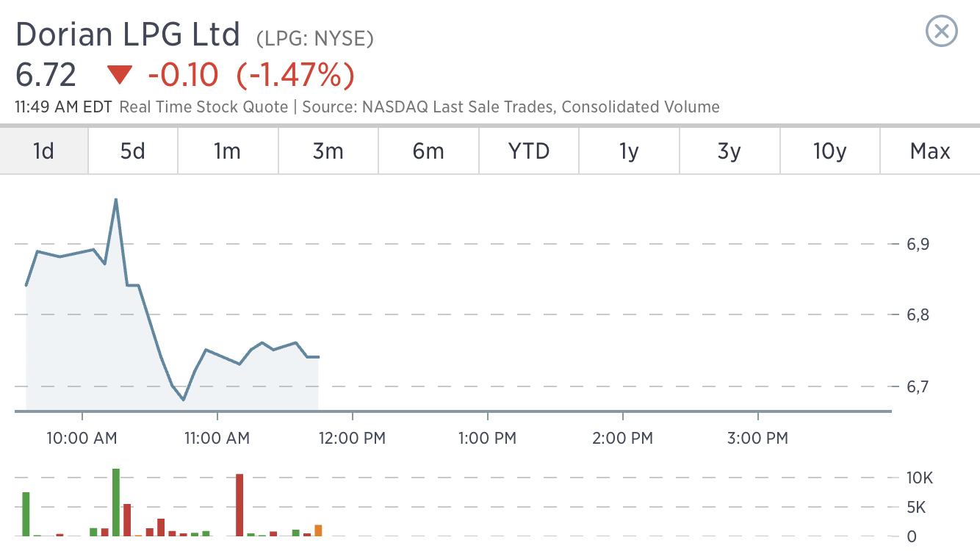Choose the 1y chart range
Screen dimensions: 980x551
coord(629,151)
